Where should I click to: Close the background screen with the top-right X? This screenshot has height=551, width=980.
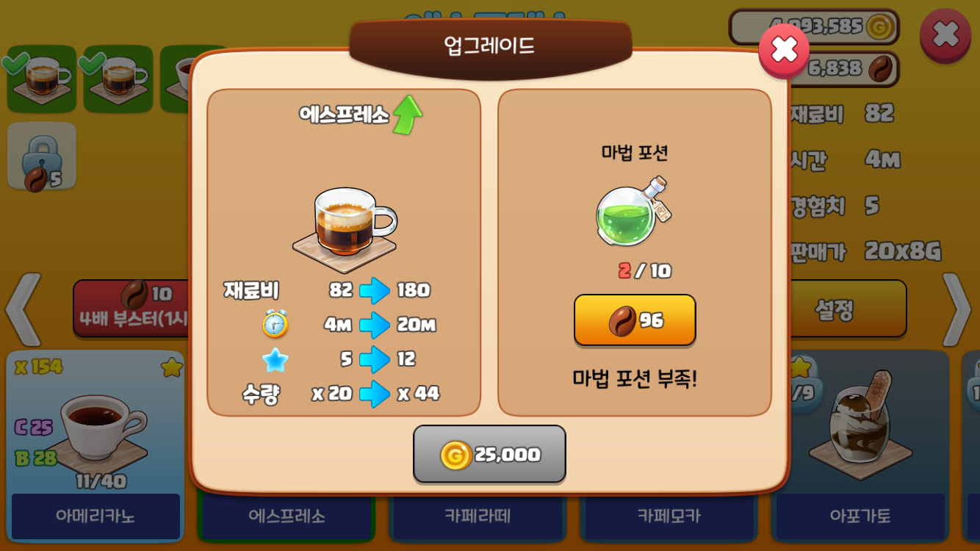[x=945, y=35]
